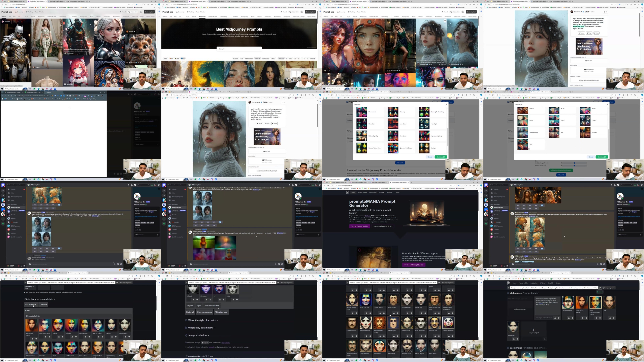This screenshot has width=644, height=362.
Task: Toggle the Salvador Dali artist style
Action: pyautogui.click(x=434, y=323)
